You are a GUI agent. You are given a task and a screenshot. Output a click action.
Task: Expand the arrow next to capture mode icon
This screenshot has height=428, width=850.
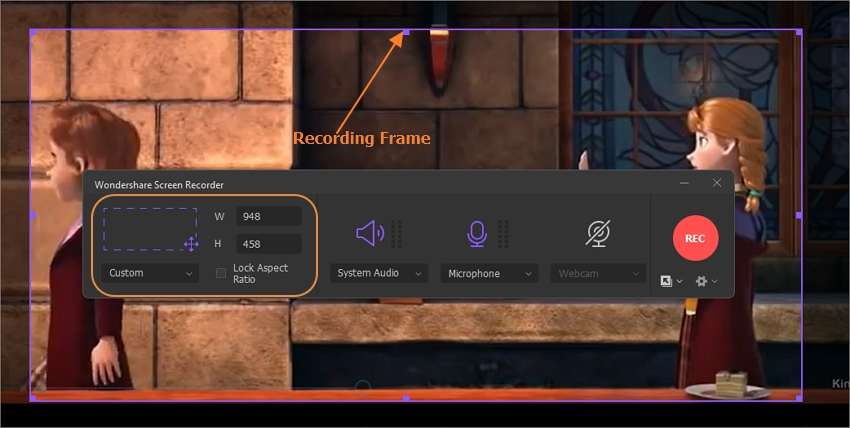pyautogui.click(x=679, y=281)
